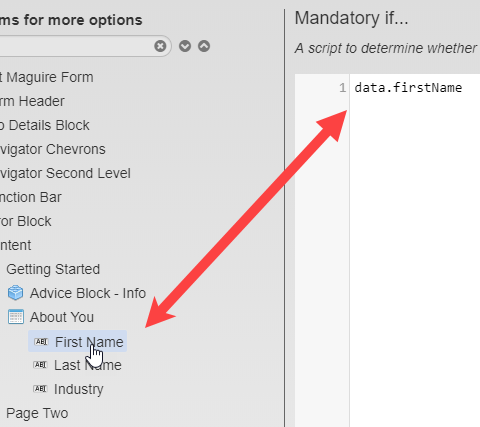Image resolution: width=480 pixels, height=427 pixels.
Task: Click the Advice Block - Info cube icon
Action: 16,293
